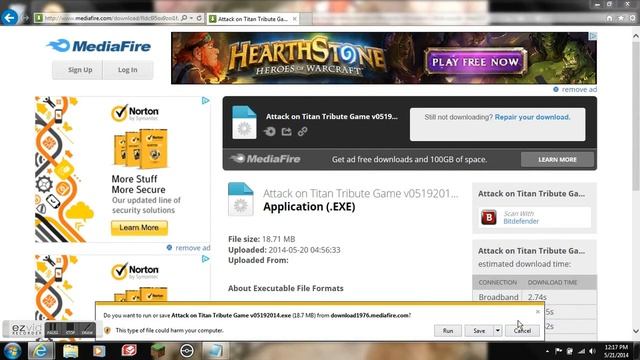640x360 pixels.
Task: Click the file name in dark download header
Action: click(x=331, y=116)
